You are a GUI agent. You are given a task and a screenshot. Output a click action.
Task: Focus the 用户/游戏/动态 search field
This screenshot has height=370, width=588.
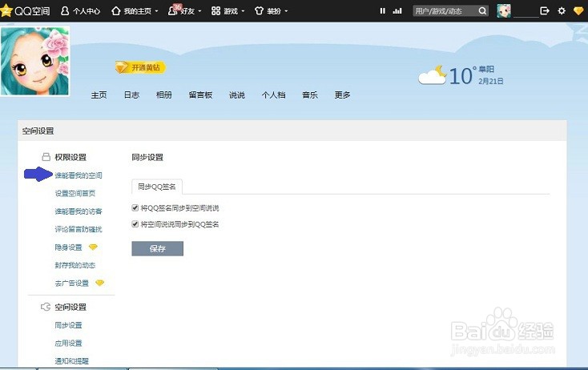click(445, 11)
